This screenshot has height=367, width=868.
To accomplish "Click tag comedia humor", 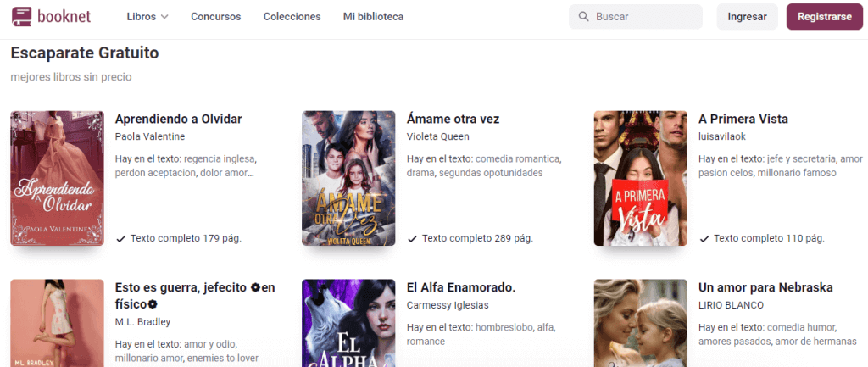I will coord(800,328).
